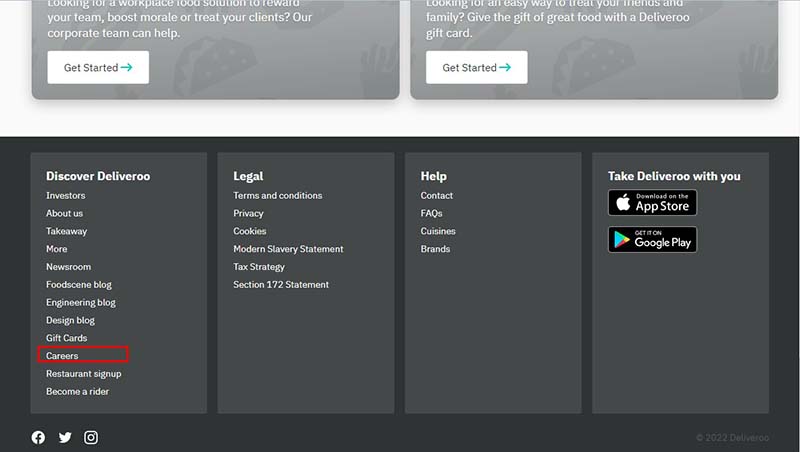Open the Takeaway link
The height and width of the screenshot is (452, 800).
pyautogui.click(x=66, y=231)
